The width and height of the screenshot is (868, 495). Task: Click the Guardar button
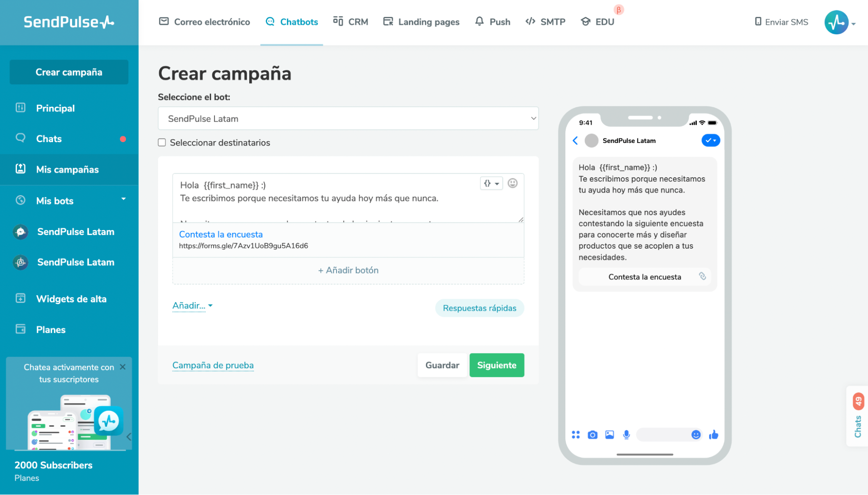(x=442, y=365)
